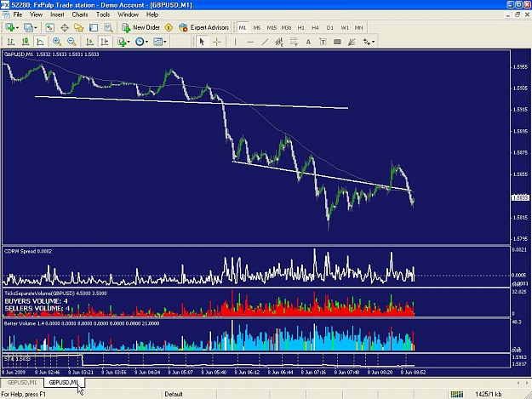Open MetaEditor yellow diamond icon
The image size is (532, 399).
coord(169,28)
